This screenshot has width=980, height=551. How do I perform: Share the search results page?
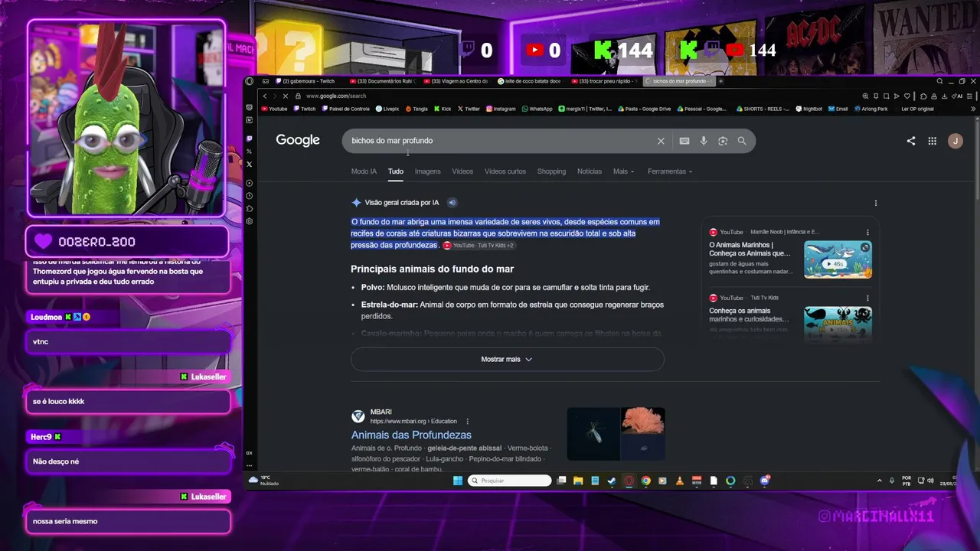[911, 141]
